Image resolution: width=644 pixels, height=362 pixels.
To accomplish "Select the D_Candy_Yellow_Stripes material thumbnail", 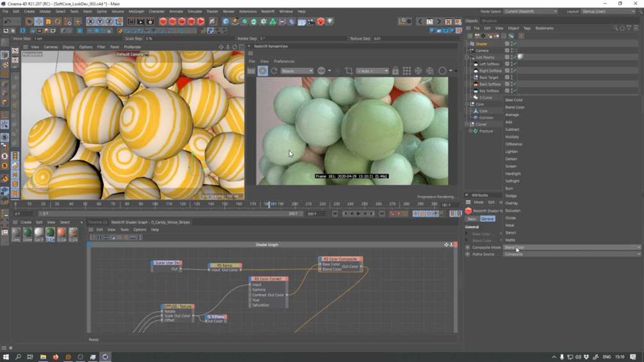I will click(x=50, y=233).
